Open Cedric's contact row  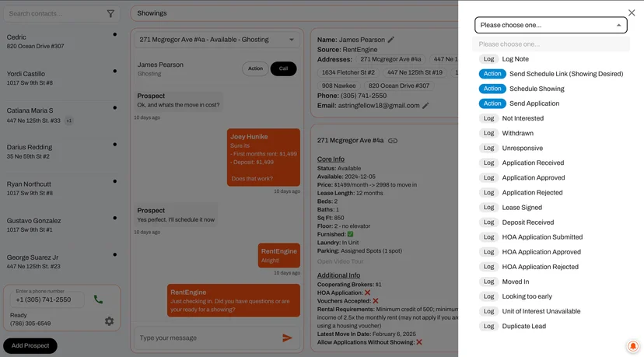(61, 41)
